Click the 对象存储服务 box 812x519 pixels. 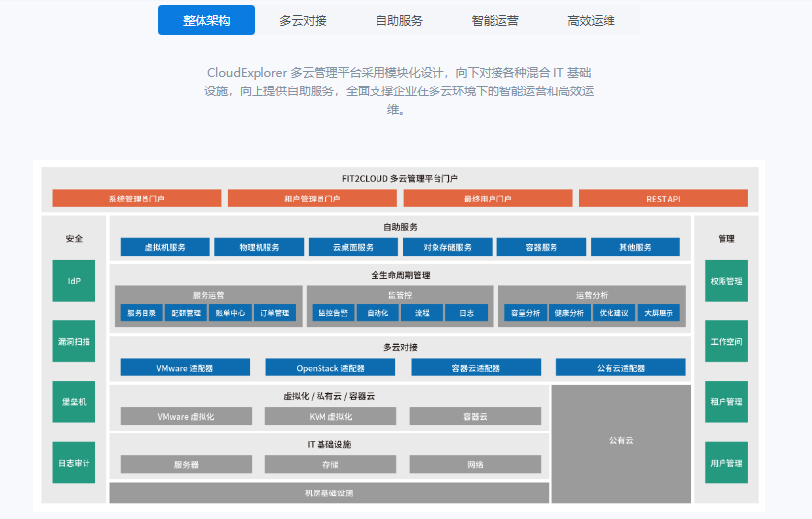pos(447,247)
